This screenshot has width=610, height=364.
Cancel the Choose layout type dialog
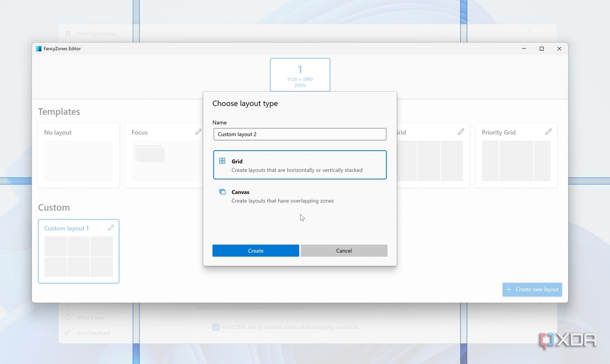[x=344, y=251]
